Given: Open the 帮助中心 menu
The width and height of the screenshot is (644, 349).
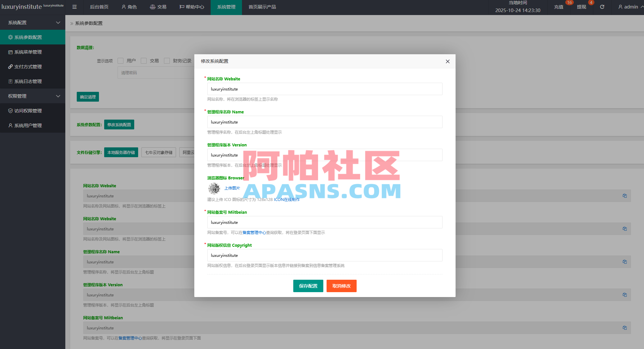Looking at the screenshot, I should click(x=191, y=7).
